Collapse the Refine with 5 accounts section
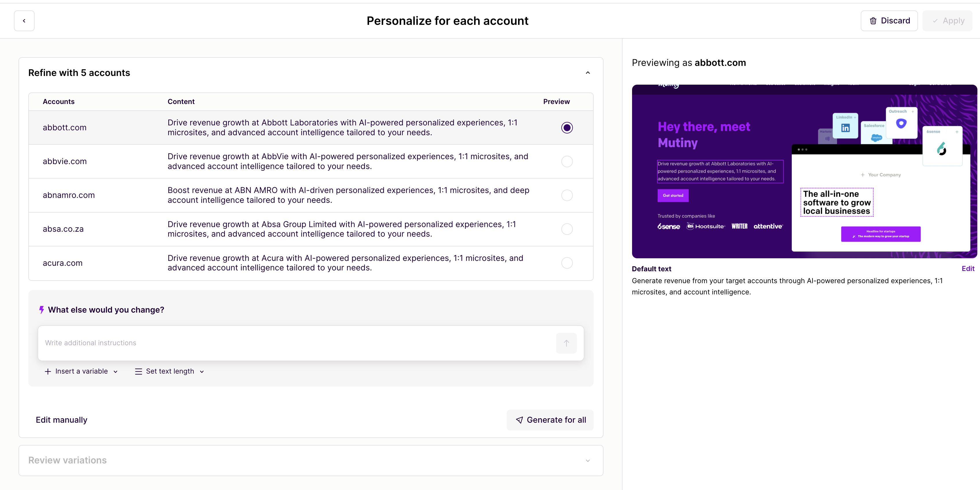This screenshot has height=490, width=980. coord(588,73)
